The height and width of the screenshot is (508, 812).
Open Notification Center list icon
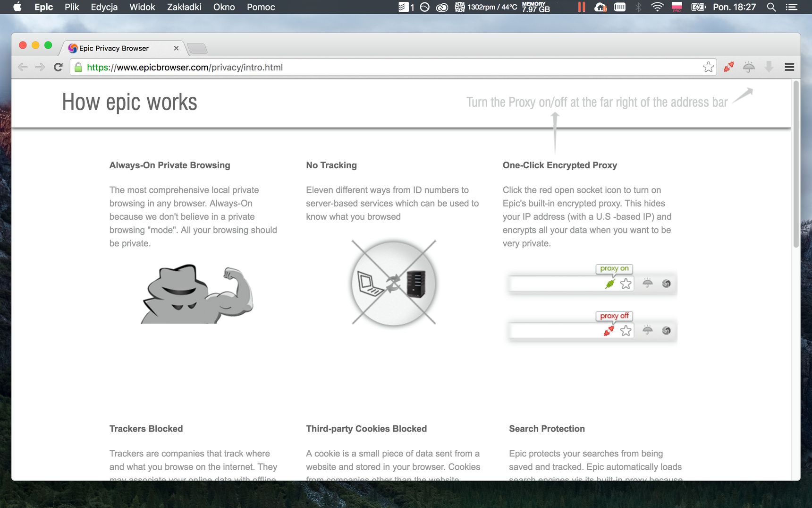pyautogui.click(x=791, y=7)
